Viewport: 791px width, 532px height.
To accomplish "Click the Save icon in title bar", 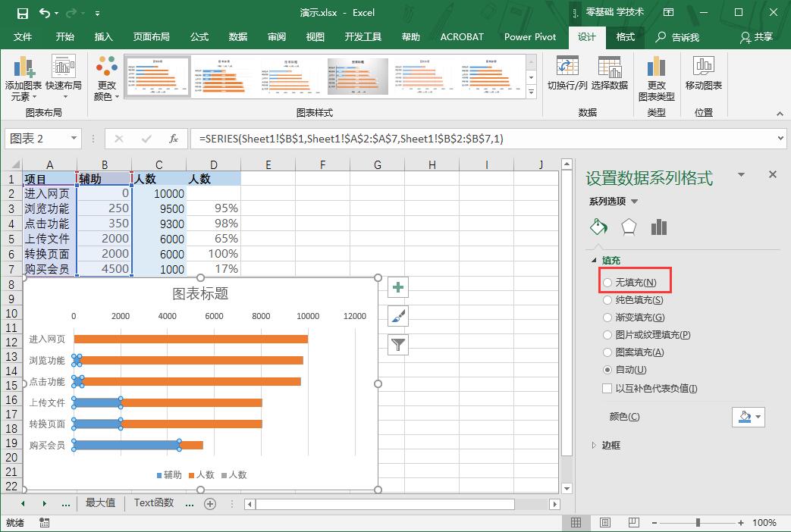I will [x=23, y=13].
